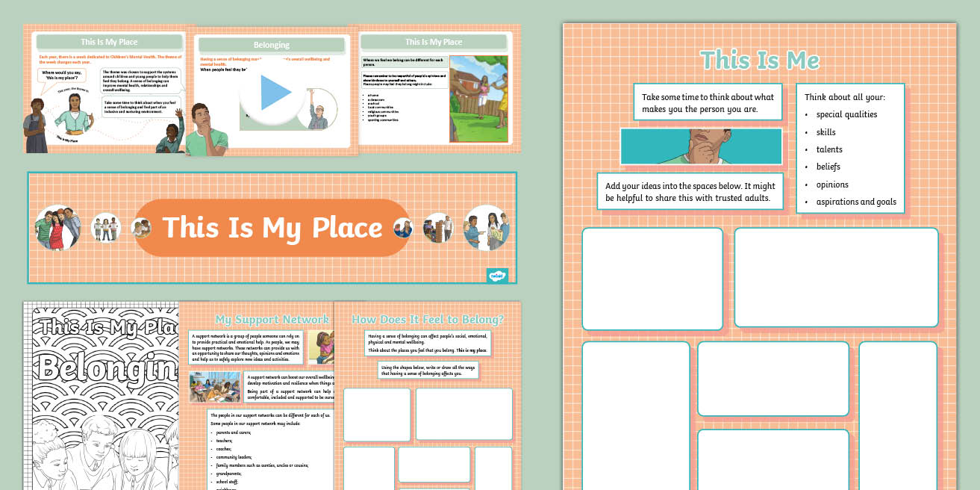980x490 pixels.
Task: Click the girl raising her hand on the first slide
Action: pos(171,131)
